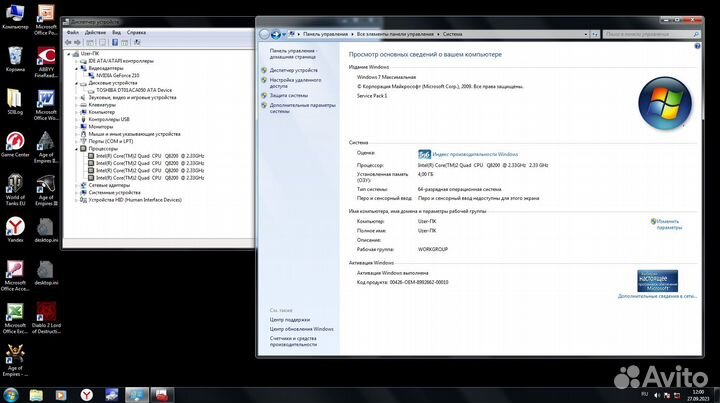
Task: Open the Действие menu in Device Manager
Action: coord(95,32)
